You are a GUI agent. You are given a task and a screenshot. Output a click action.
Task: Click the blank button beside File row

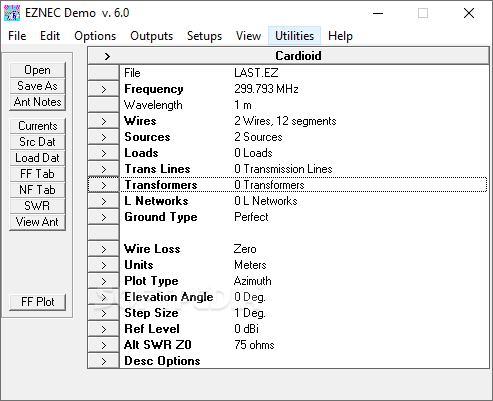[104, 73]
